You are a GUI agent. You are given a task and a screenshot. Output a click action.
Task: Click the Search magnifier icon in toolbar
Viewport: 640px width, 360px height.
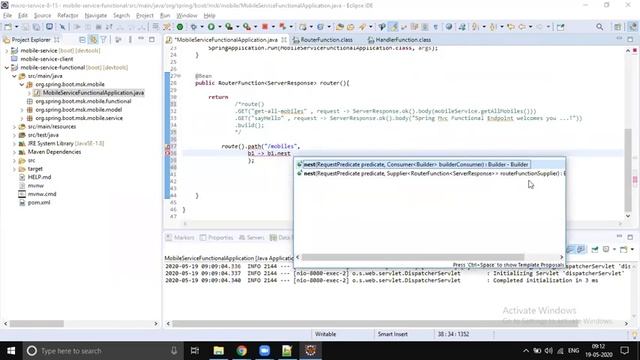[600, 27]
